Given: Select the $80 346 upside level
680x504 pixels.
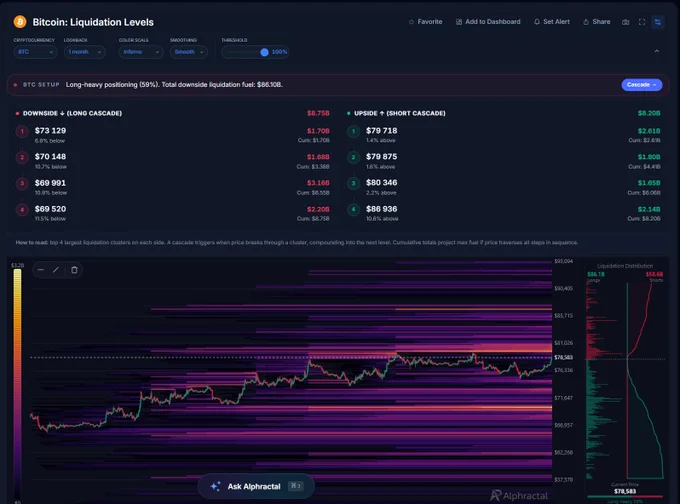Looking at the screenshot, I should (x=381, y=183).
